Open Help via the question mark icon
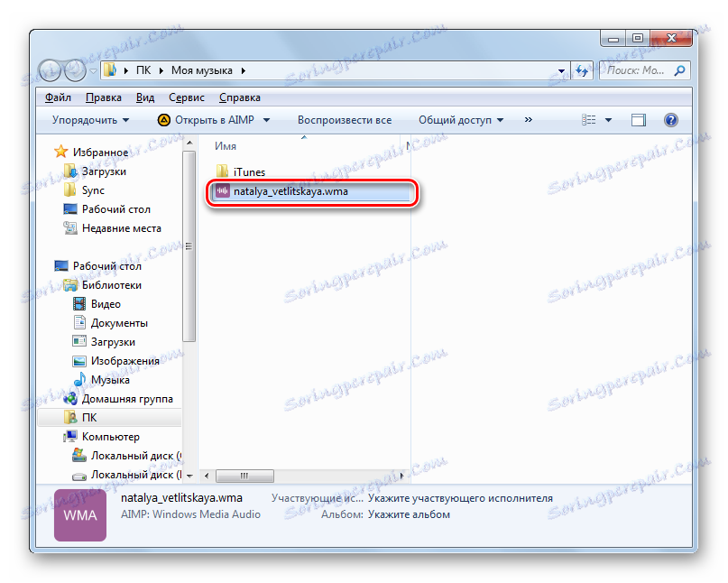728x583 pixels. point(670,119)
